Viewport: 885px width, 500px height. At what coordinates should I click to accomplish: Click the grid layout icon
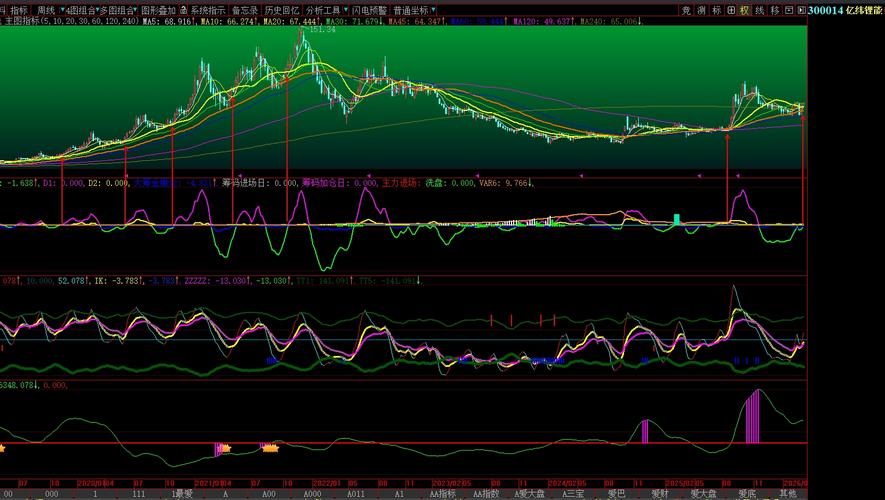click(731, 10)
